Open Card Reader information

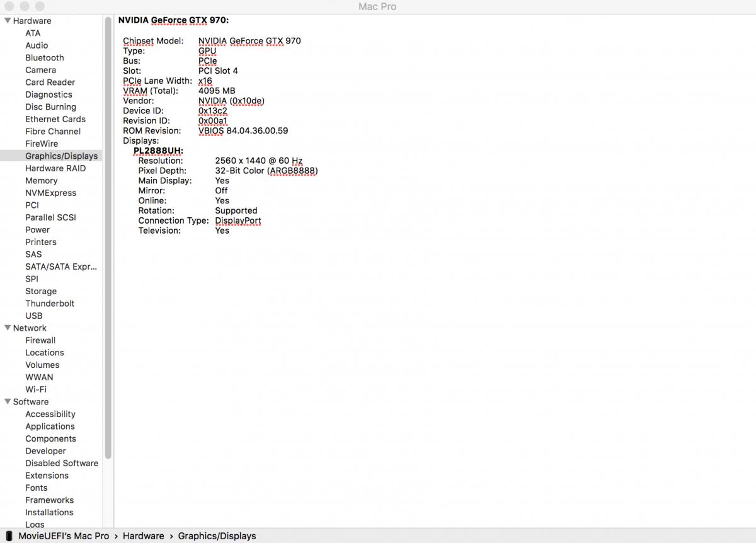[x=50, y=83]
